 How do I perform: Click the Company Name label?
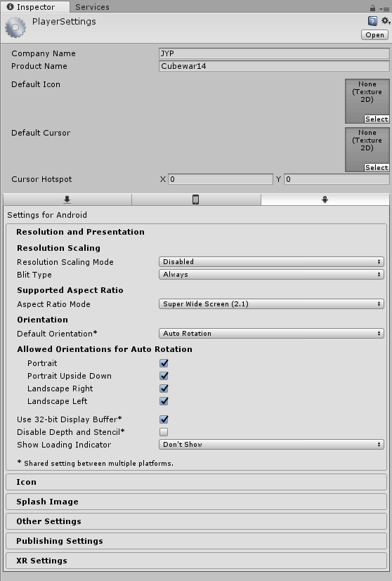(x=44, y=53)
